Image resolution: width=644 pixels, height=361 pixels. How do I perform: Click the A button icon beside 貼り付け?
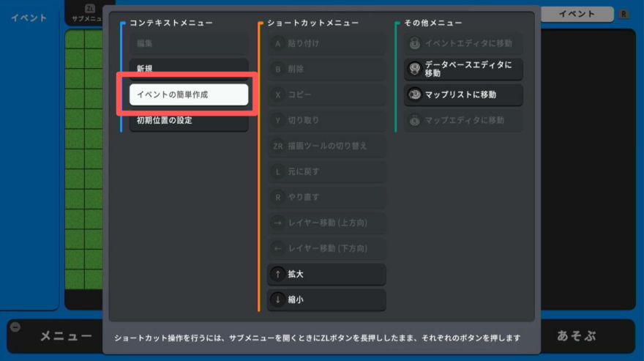pos(277,44)
